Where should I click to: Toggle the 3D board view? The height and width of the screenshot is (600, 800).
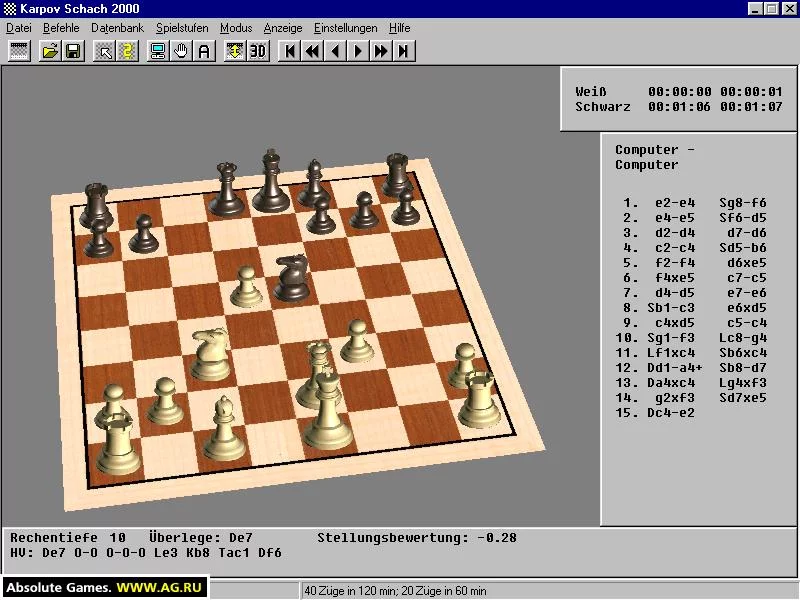(x=258, y=51)
